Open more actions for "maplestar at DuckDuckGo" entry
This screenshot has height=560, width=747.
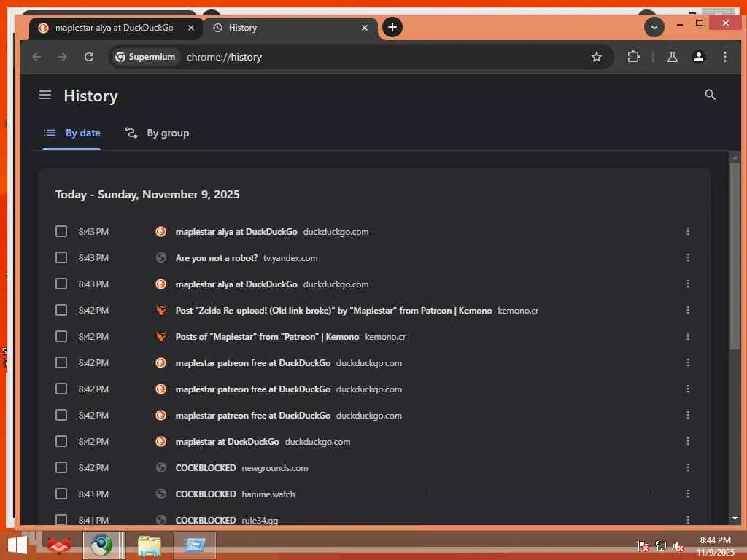(687, 441)
